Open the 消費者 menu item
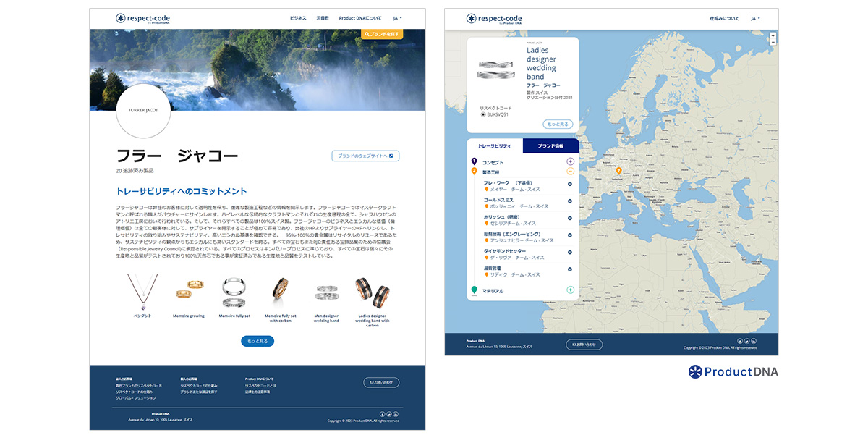Viewport: 868px width, 443px height. click(x=322, y=18)
